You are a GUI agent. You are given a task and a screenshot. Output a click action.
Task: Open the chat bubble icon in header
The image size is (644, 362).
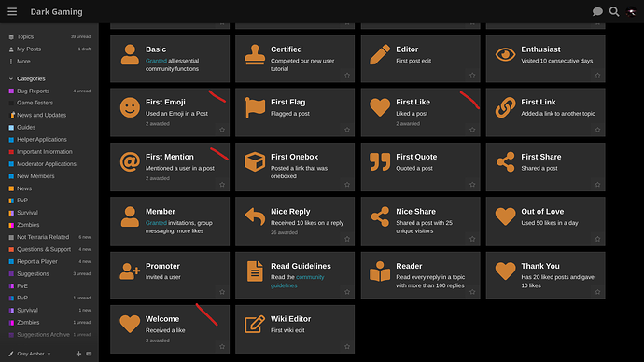(x=597, y=11)
